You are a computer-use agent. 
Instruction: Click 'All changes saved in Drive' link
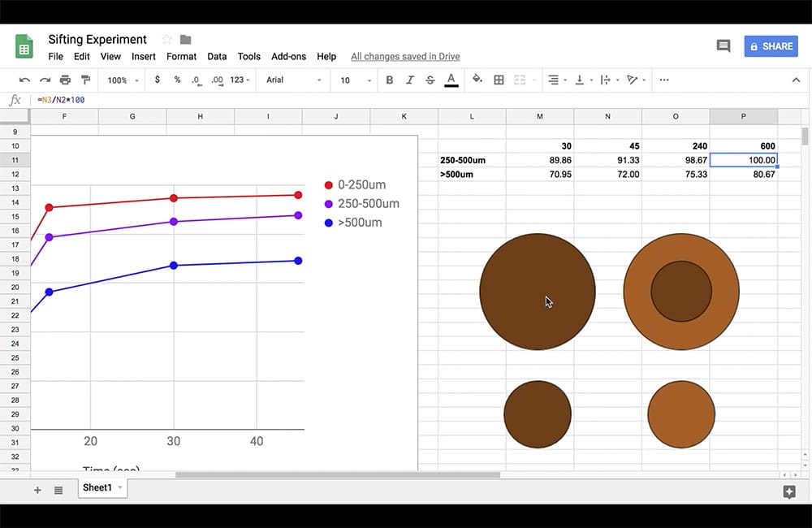click(405, 57)
